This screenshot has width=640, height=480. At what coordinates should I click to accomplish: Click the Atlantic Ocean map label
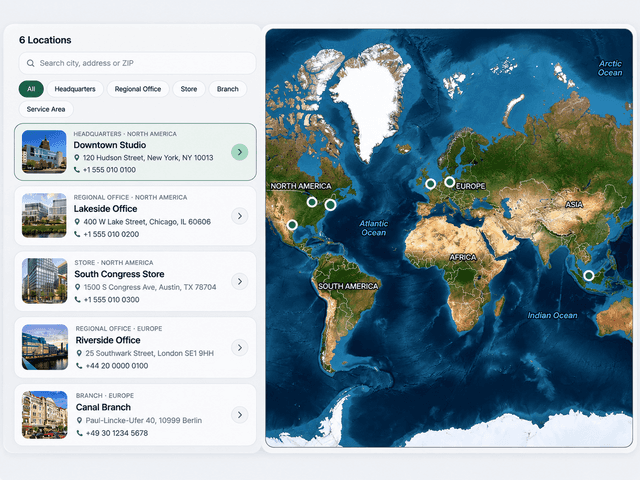pos(373,228)
